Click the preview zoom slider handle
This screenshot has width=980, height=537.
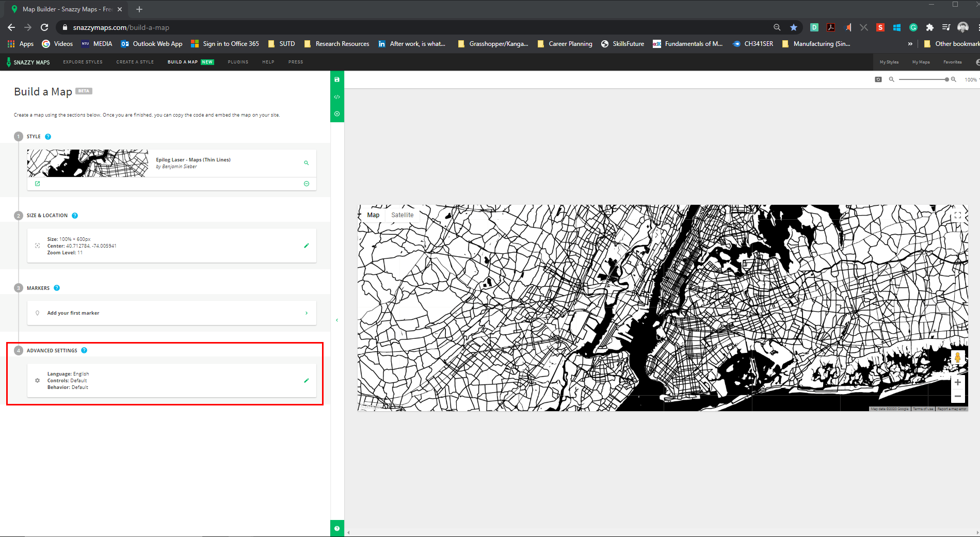pyautogui.click(x=947, y=79)
